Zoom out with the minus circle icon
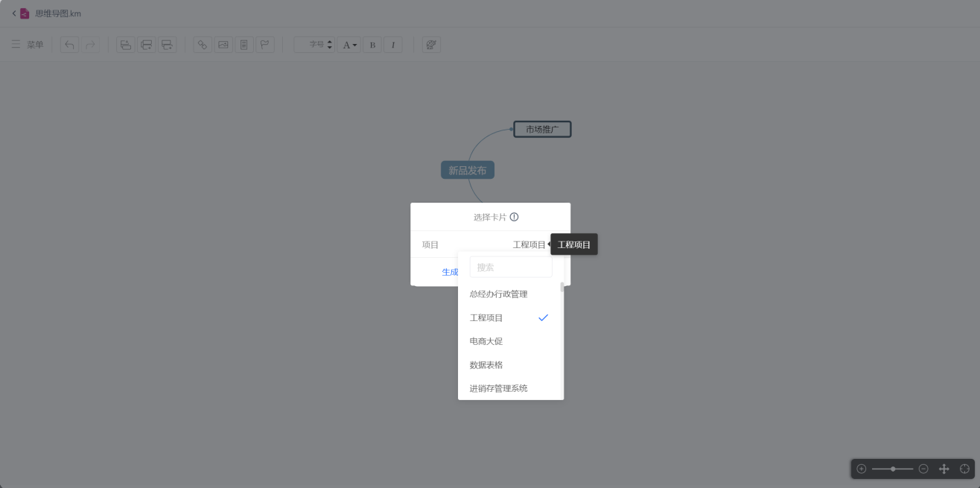The height and width of the screenshot is (488, 980). [x=923, y=469]
